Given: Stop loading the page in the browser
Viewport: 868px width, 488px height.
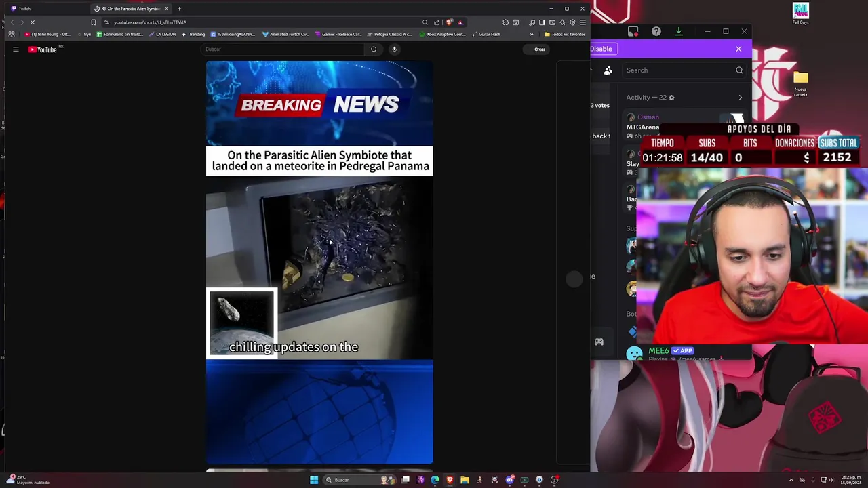Looking at the screenshot, I should 32,22.
